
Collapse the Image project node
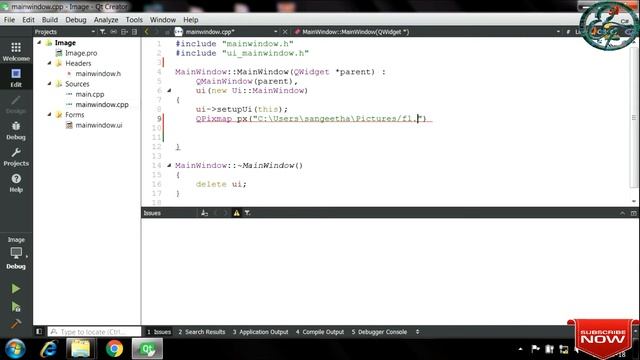tap(39, 42)
